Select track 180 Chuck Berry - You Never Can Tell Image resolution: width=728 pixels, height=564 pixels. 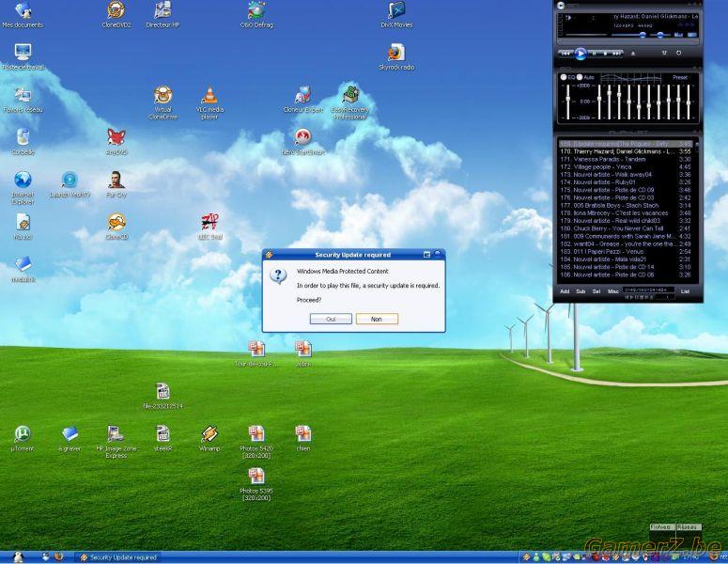tap(626, 228)
